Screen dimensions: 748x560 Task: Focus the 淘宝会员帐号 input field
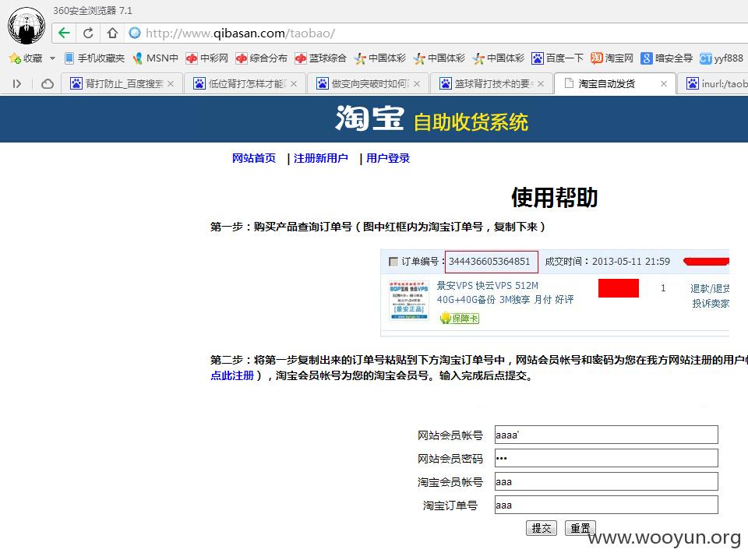pos(606,481)
